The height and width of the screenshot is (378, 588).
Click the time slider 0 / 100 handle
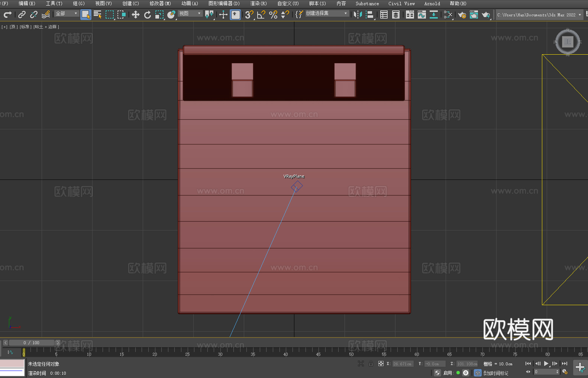click(32, 343)
